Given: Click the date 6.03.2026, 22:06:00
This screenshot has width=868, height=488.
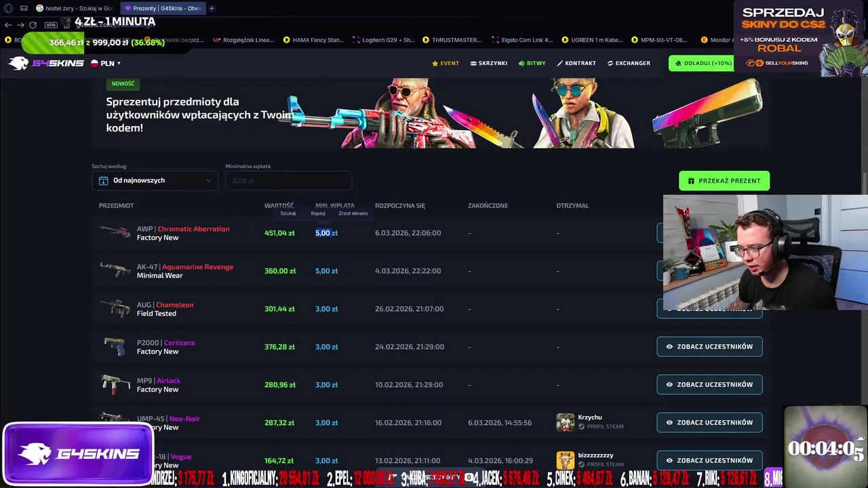Looking at the screenshot, I should click(x=408, y=233).
